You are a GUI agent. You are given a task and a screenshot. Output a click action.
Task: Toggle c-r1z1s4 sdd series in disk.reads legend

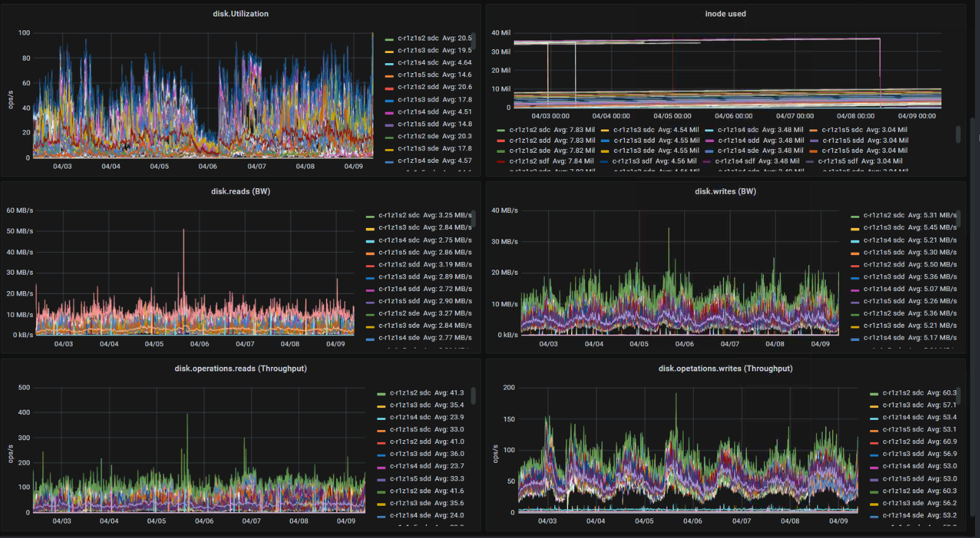tap(399, 289)
